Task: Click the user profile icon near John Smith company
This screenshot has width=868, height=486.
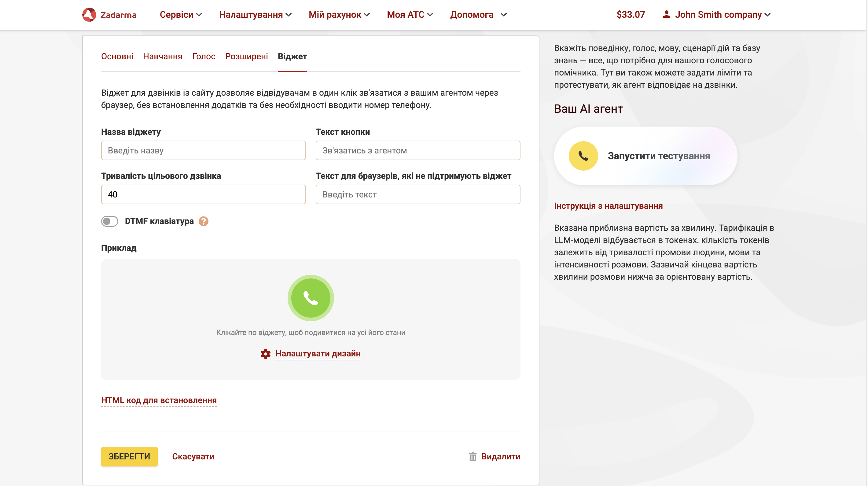Action: (666, 14)
